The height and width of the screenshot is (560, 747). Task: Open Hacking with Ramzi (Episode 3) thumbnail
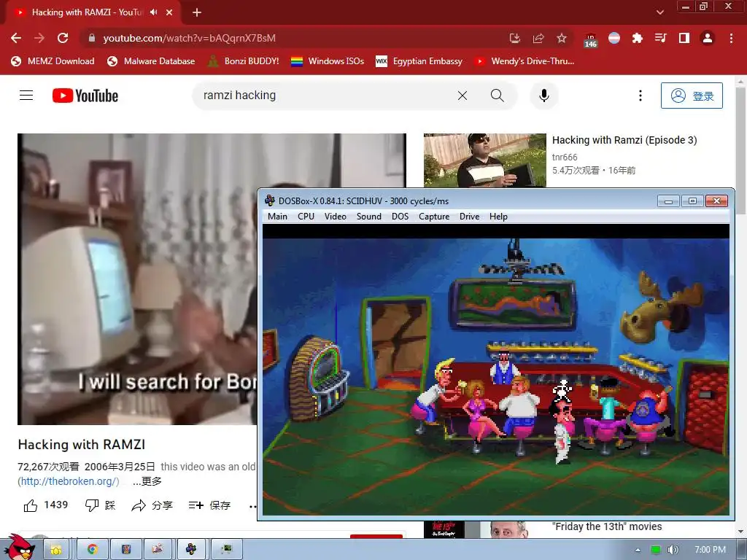(x=485, y=160)
